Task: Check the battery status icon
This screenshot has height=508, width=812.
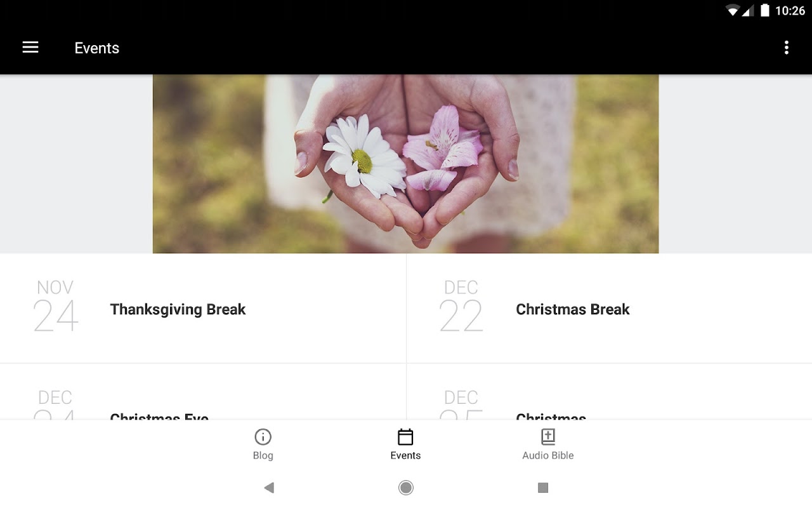Action: [765, 10]
